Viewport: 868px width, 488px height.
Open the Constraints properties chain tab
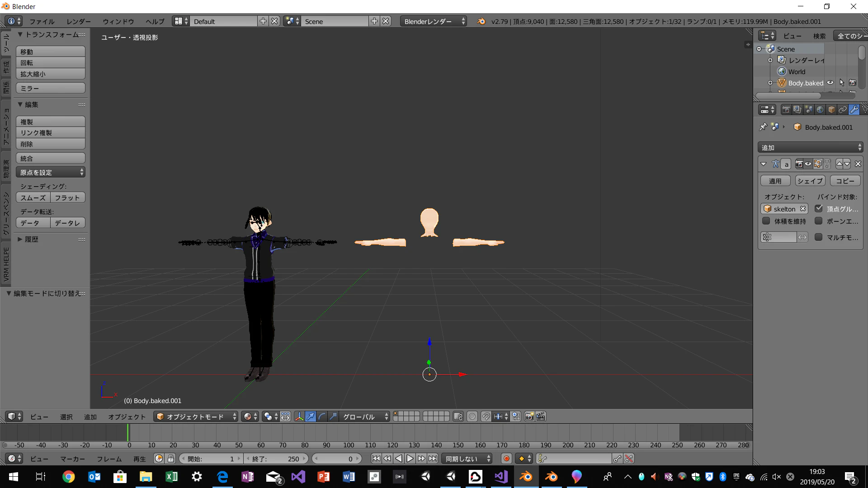click(843, 110)
